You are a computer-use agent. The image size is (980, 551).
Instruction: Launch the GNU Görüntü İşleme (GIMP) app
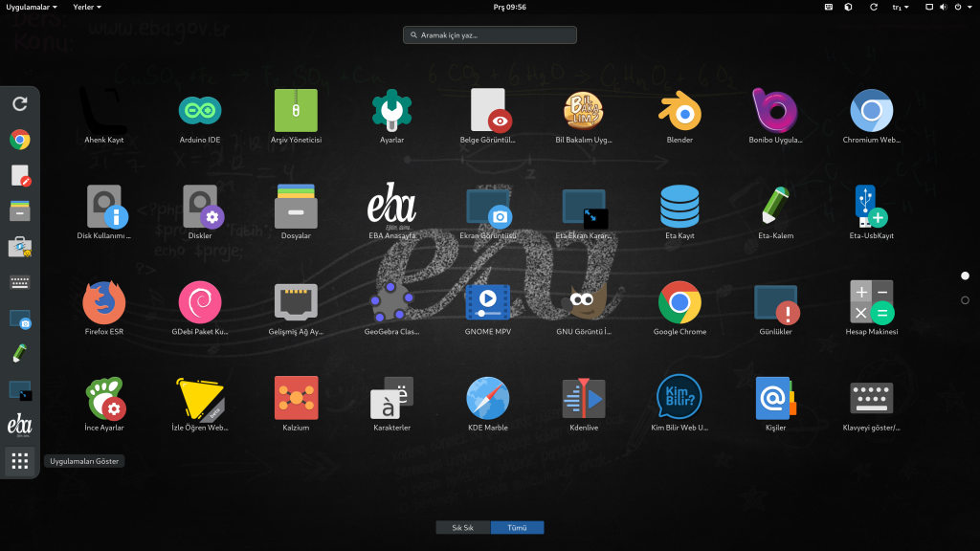tap(584, 308)
